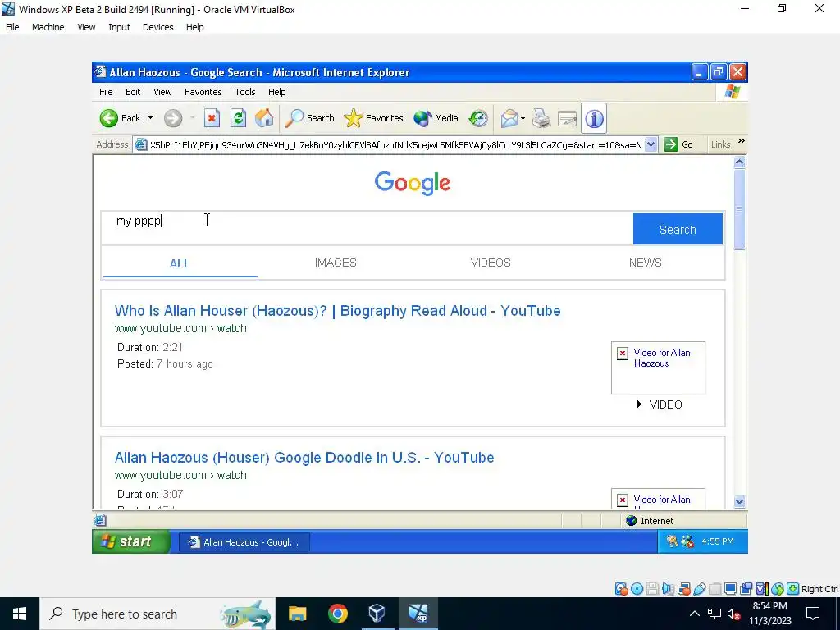The image size is (840, 630).
Task: Click the grey Forward arrow button
Action: [173, 118]
